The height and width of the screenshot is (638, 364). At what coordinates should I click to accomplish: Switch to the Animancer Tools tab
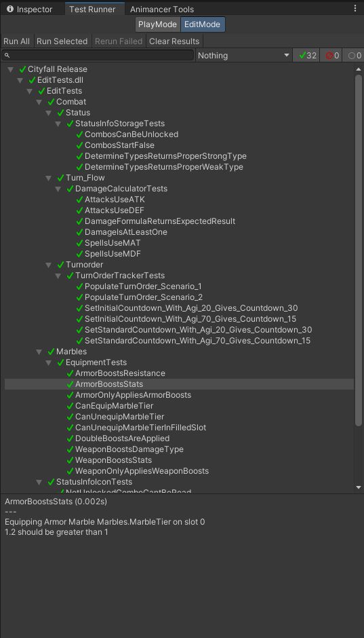162,9
